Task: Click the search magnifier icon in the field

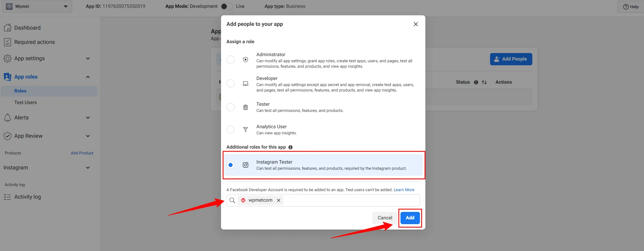Action: [232, 200]
